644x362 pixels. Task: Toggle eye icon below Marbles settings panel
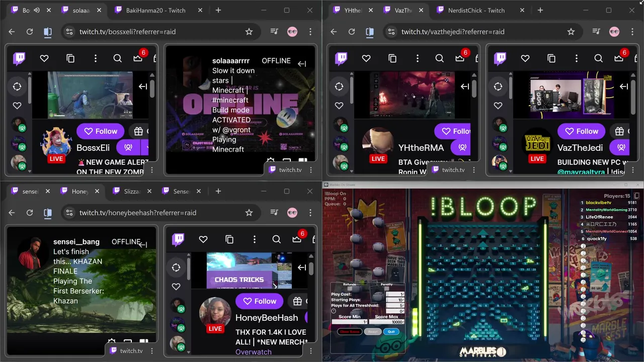click(327, 357)
